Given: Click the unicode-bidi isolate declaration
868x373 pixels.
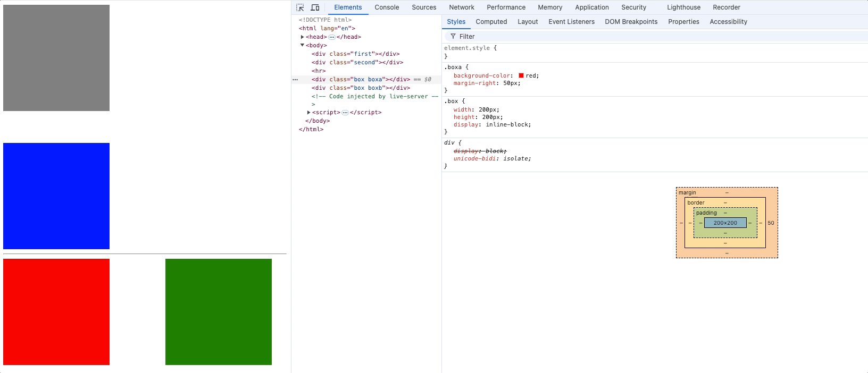Looking at the screenshot, I should pos(492,159).
